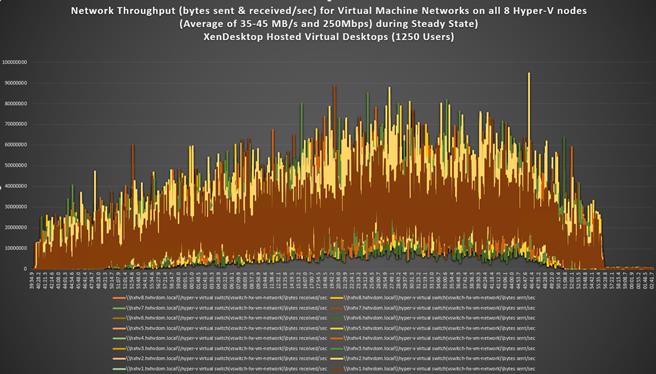Select y-axis label 50000000

(x=16, y=165)
